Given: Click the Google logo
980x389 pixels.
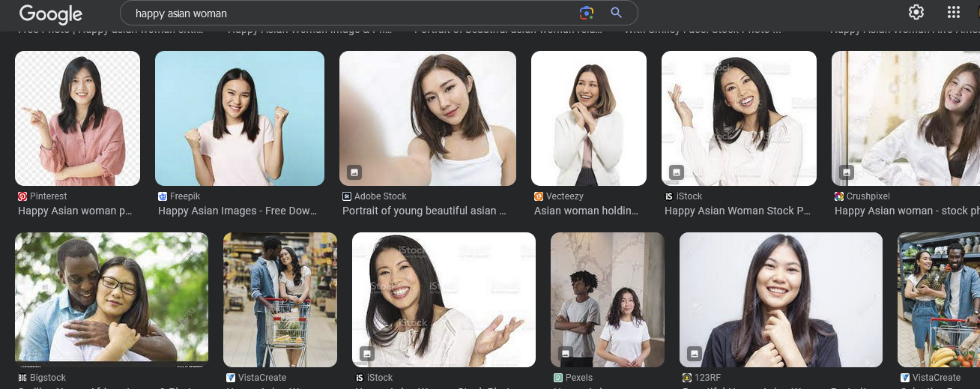Looking at the screenshot, I should [x=50, y=13].
